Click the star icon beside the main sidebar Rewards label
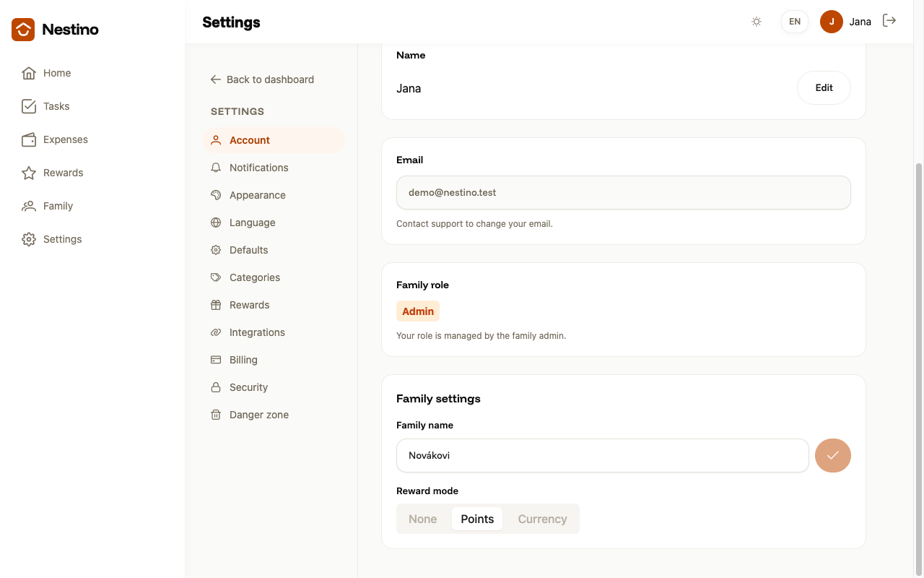 [29, 173]
